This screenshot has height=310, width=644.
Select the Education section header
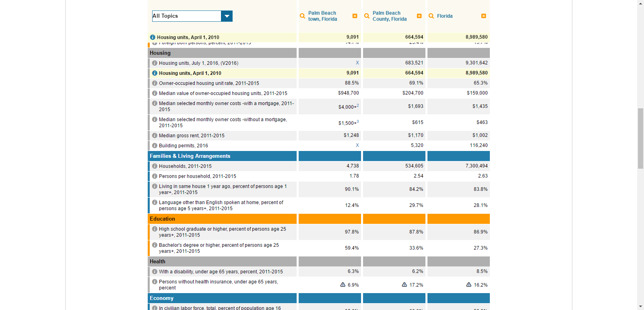point(222,219)
